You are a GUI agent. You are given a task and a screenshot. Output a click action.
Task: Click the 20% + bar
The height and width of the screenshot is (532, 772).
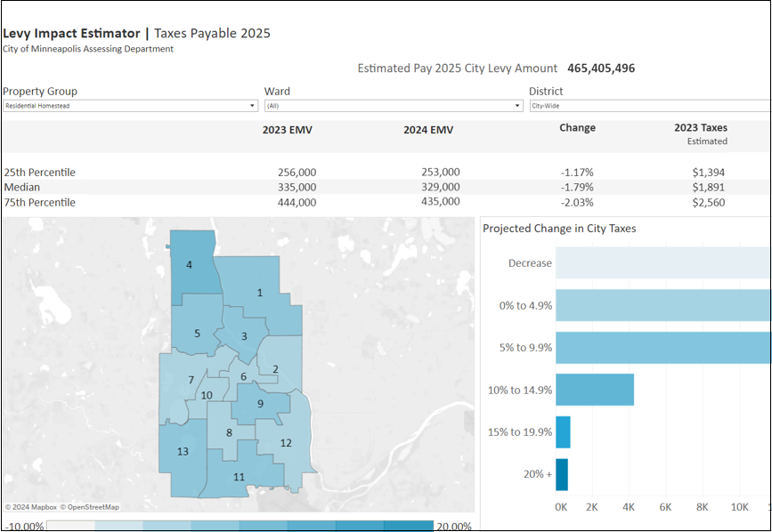562,474
